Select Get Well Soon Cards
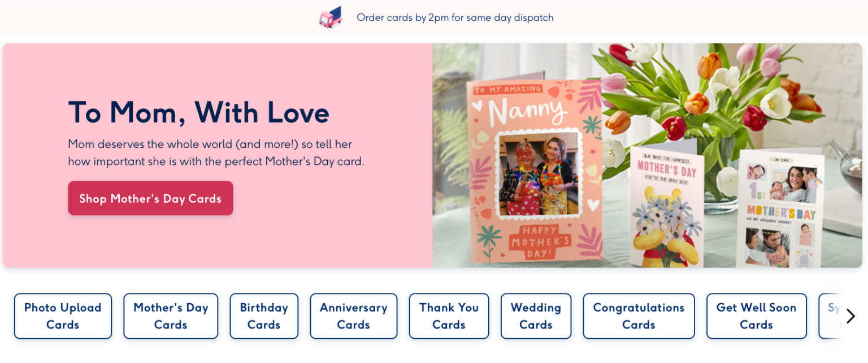The width and height of the screenshot is (868, 363). coord(756,316)
